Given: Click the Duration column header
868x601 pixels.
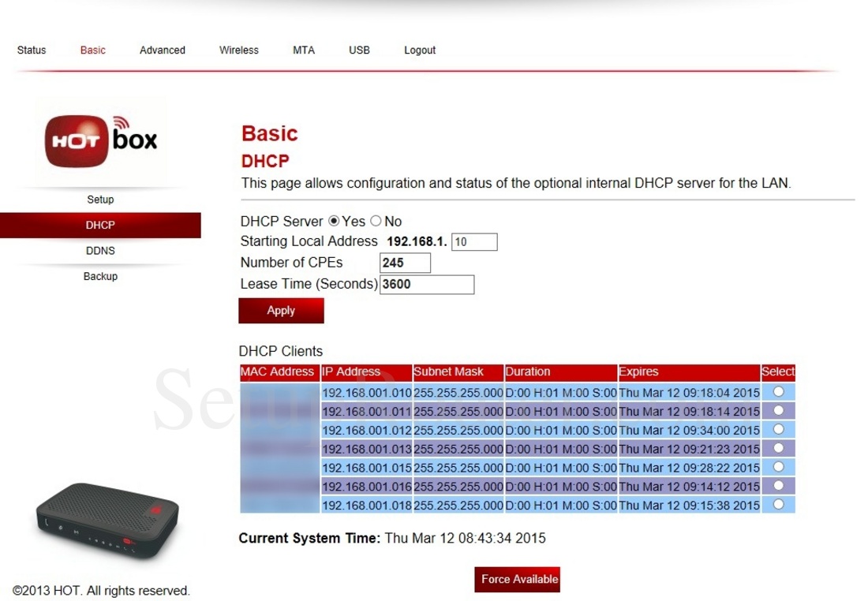Looking at the screenshot, I should pos(561,372).
